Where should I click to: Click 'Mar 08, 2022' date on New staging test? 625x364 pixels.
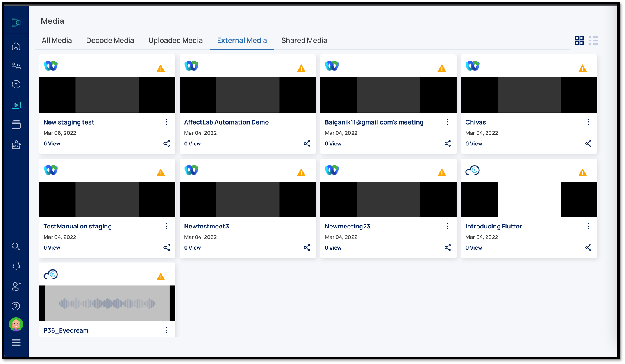tap(60, 133)
